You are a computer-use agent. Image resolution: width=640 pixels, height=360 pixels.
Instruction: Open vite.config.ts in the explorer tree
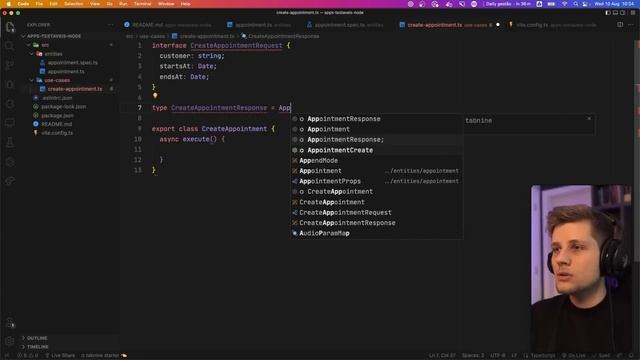[57, 133]
